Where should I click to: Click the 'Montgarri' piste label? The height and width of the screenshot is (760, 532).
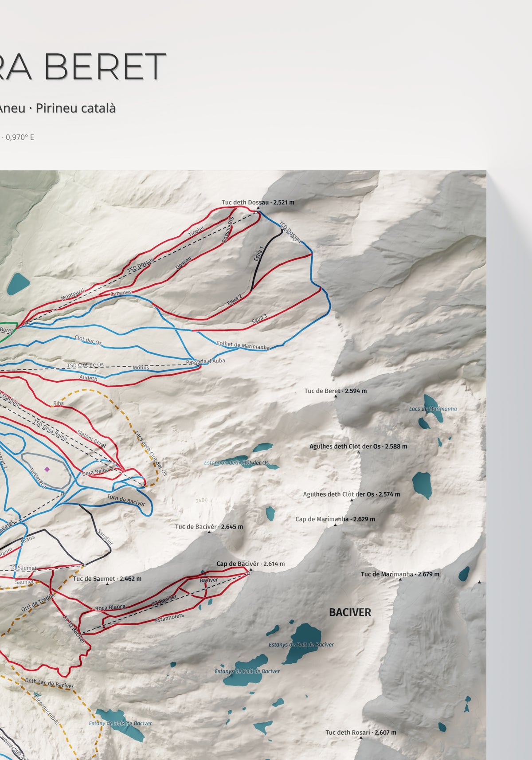click(x=72, y=294)
